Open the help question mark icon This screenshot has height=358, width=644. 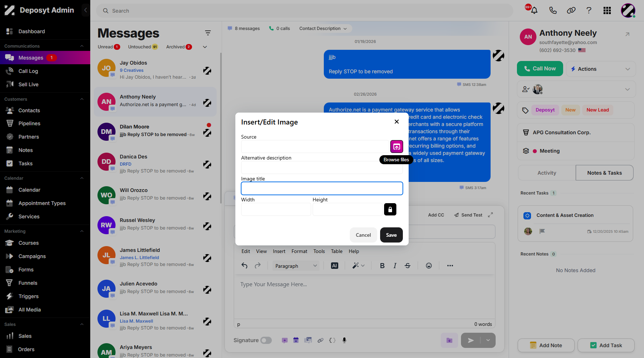pyautogui.click(x=589, y=10)
